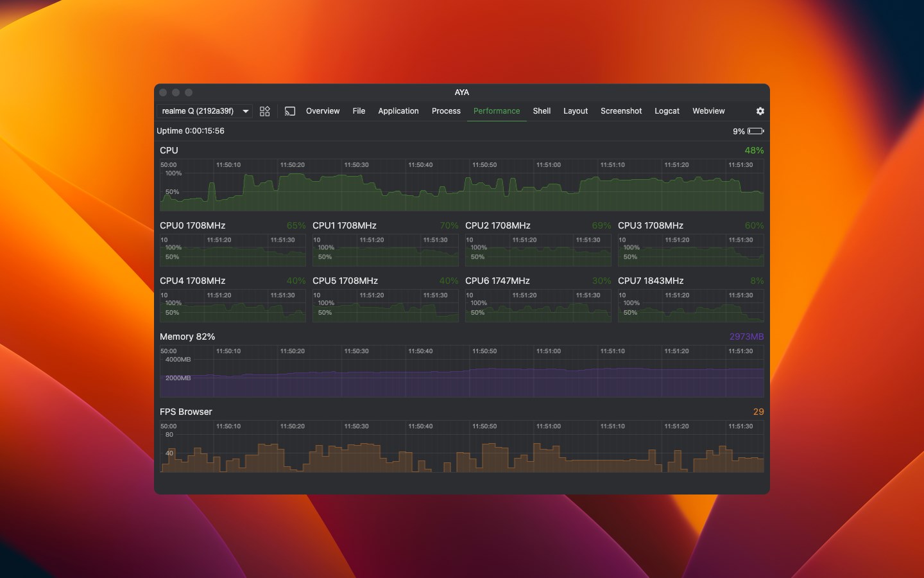This screenshot has width=924, height=578.
Task: Click the CPU5 usage chart
Action: point(386,306)
